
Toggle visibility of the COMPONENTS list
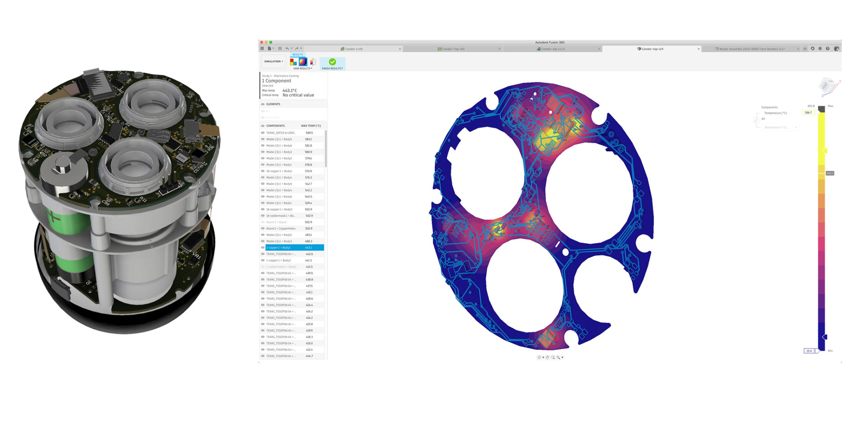click(x=263, y=126)
